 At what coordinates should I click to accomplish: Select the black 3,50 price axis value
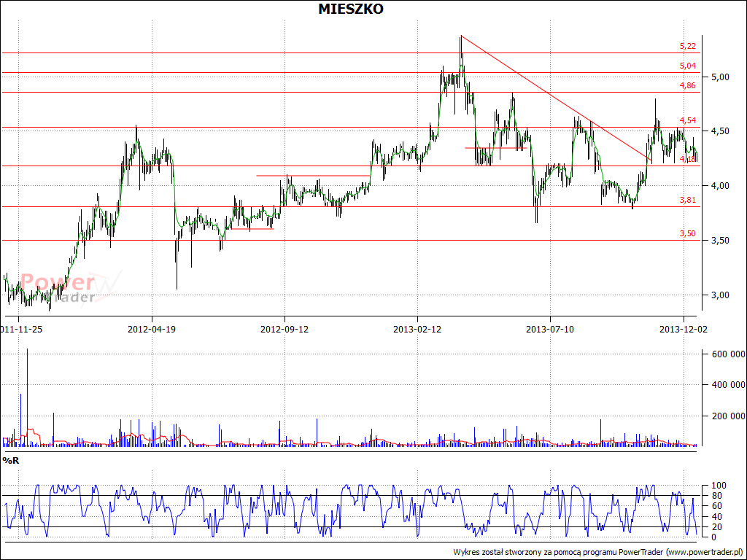(x=720, y=241)
